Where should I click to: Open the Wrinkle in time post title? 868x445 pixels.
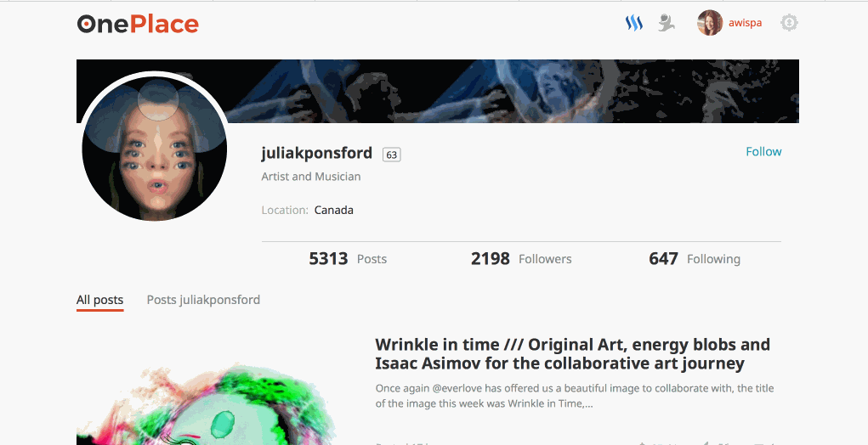coord(572,354)
